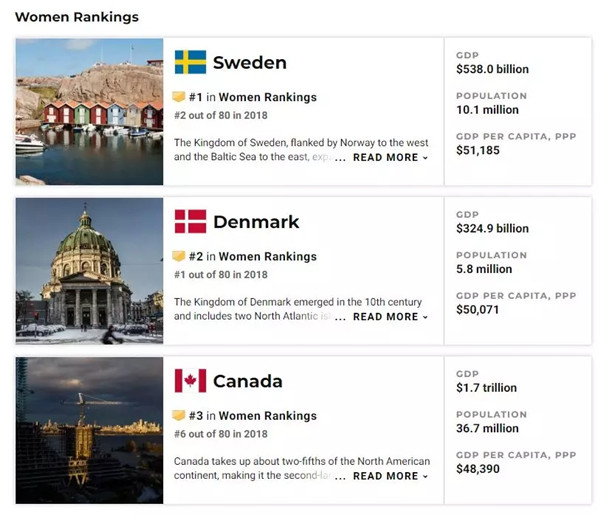Open the Canada country title link
The width and height of the screenshot is (600, 517).
(248, 381)
